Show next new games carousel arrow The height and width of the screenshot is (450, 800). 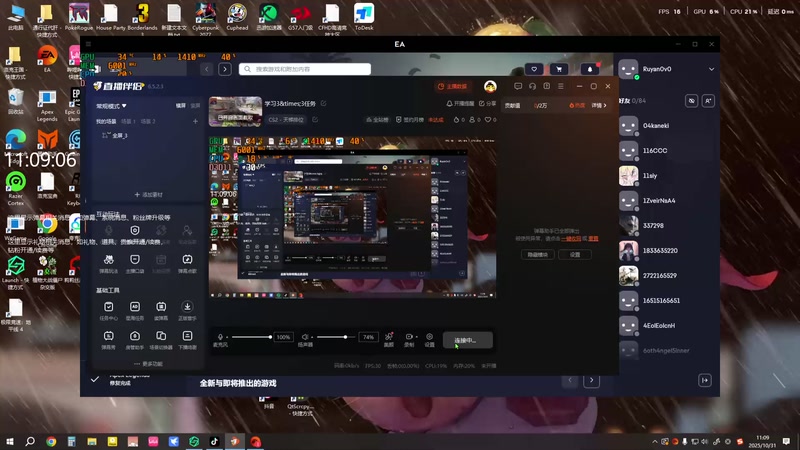pyautogui.click(x=591, y=380)
